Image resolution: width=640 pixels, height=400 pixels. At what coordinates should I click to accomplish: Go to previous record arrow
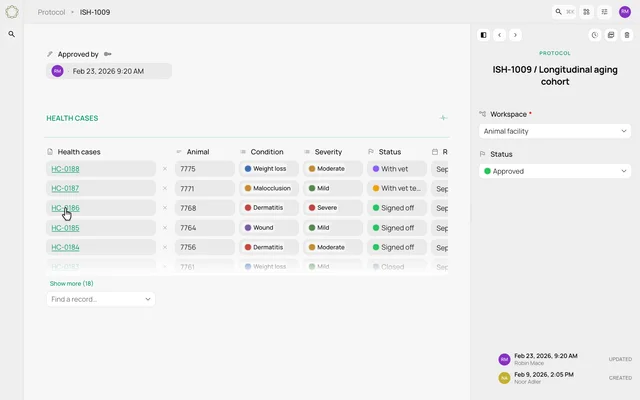[500, 35]
